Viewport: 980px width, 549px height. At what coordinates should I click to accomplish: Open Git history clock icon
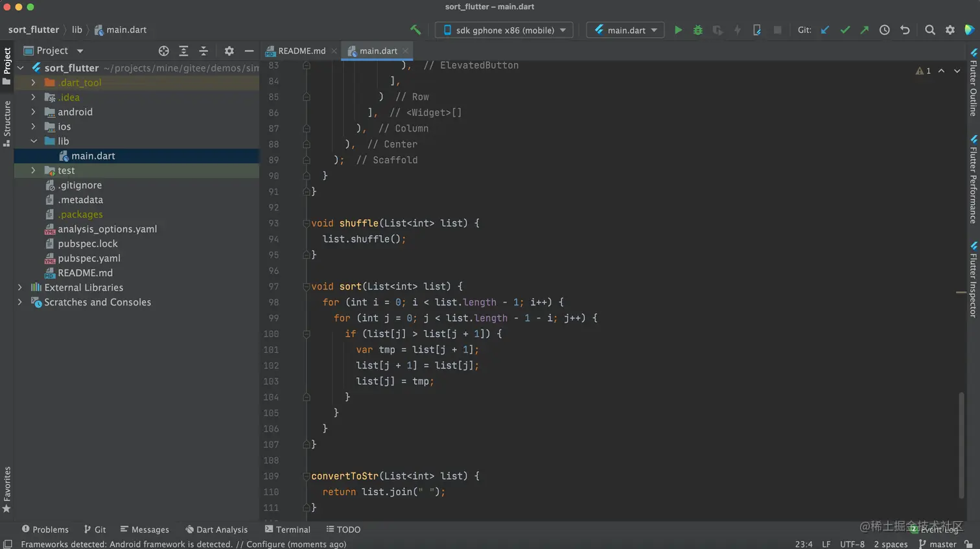click(884, 30)
